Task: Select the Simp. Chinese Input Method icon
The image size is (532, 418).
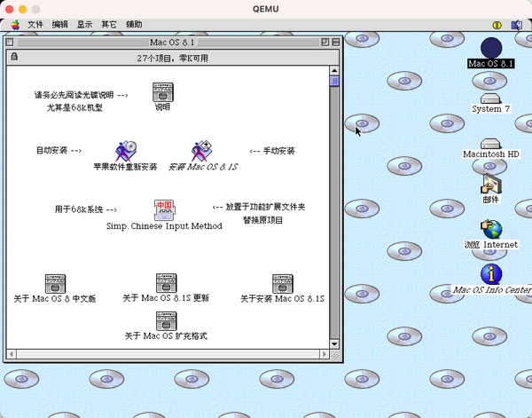Action: (x=164, y=209)
